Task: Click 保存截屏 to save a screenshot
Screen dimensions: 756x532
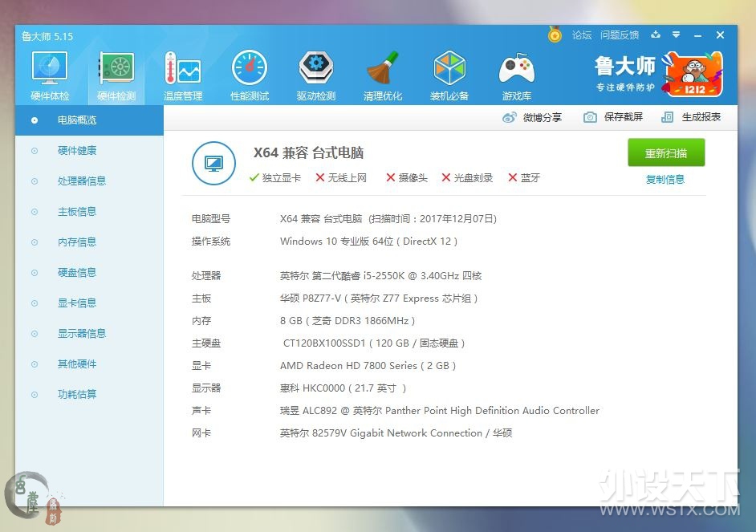Action: (x=613, y=117)
